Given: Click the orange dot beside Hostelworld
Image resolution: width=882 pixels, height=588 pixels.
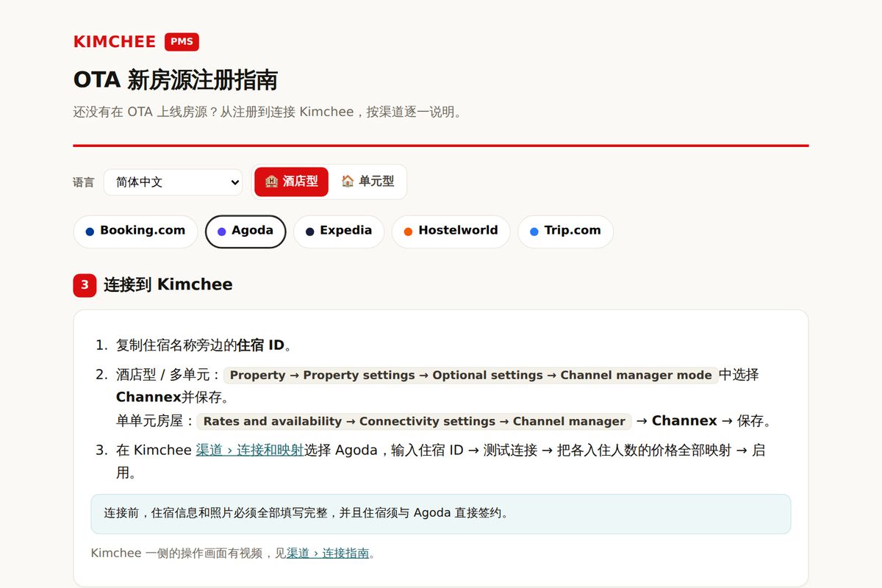Looking at the screenshot, I should pos(408,232).
